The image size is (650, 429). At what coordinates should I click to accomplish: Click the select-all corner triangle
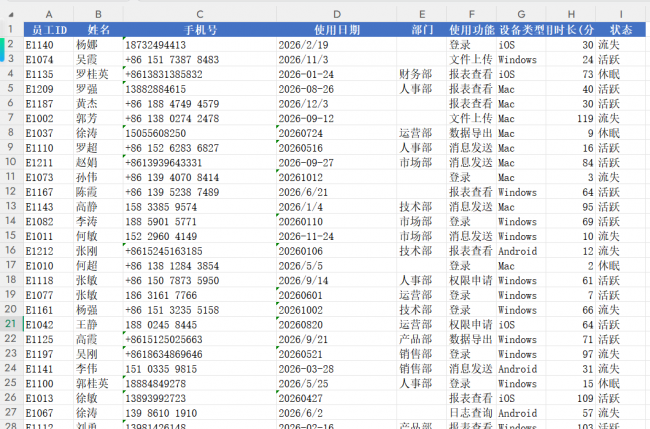(11, 15)
